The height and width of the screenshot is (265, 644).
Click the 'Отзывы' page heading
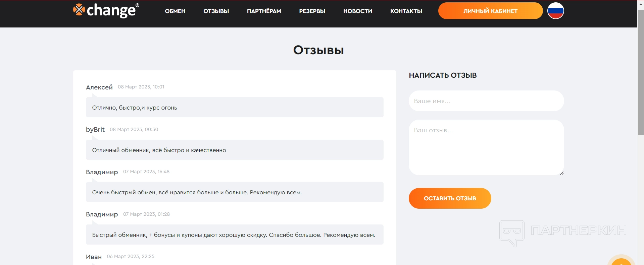click(x=318, y=50)
